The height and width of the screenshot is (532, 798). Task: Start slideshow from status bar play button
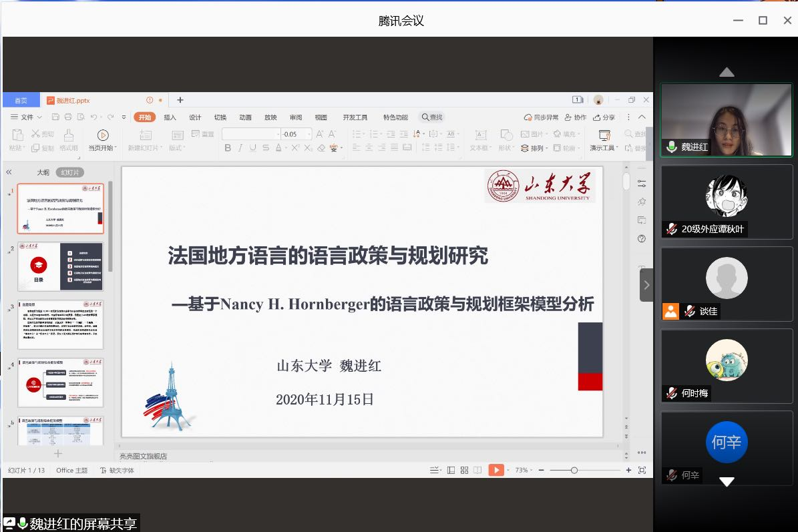click(x=495, y=471)
